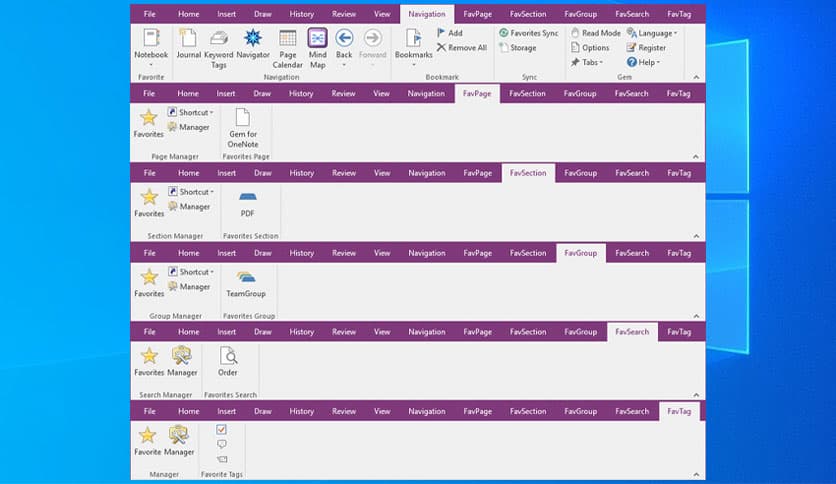The height and width of the screenshot is (484, 836).
Task: Select the active FavTag tab
Action: click(x=679, y=411)
